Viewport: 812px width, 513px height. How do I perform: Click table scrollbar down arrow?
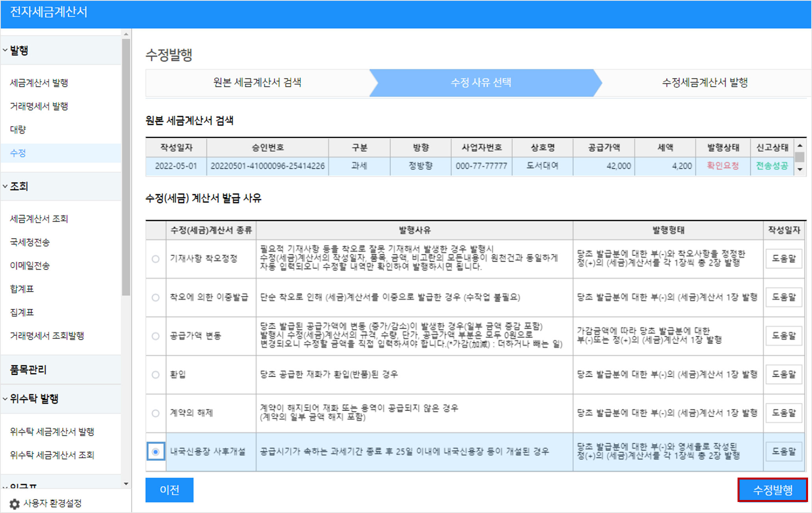tap(800, 170)
